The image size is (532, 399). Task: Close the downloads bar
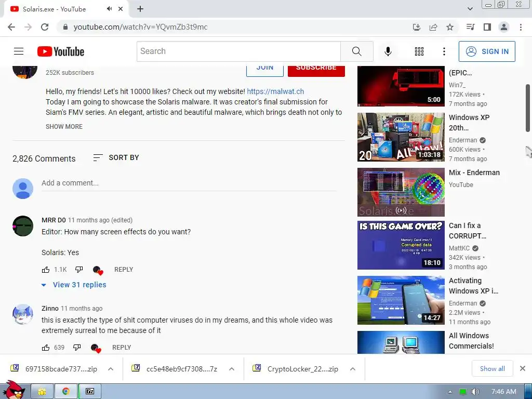pos(523,368)
